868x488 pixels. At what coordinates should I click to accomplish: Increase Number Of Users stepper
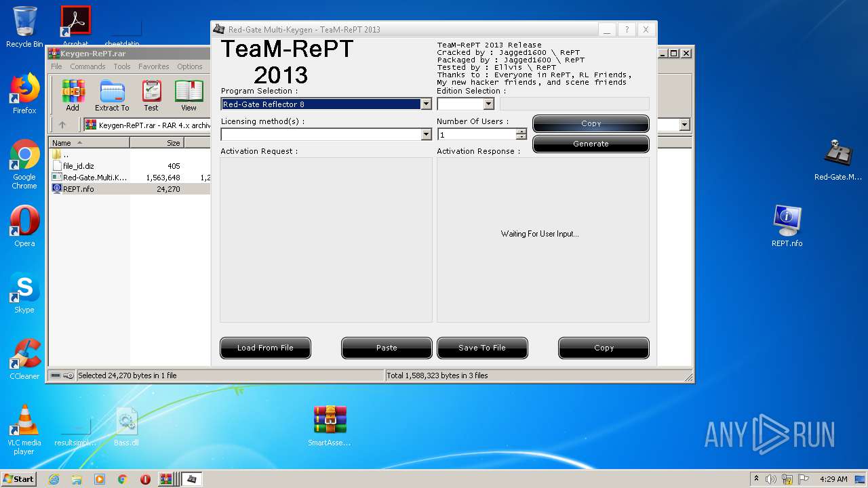coord(521,131)
